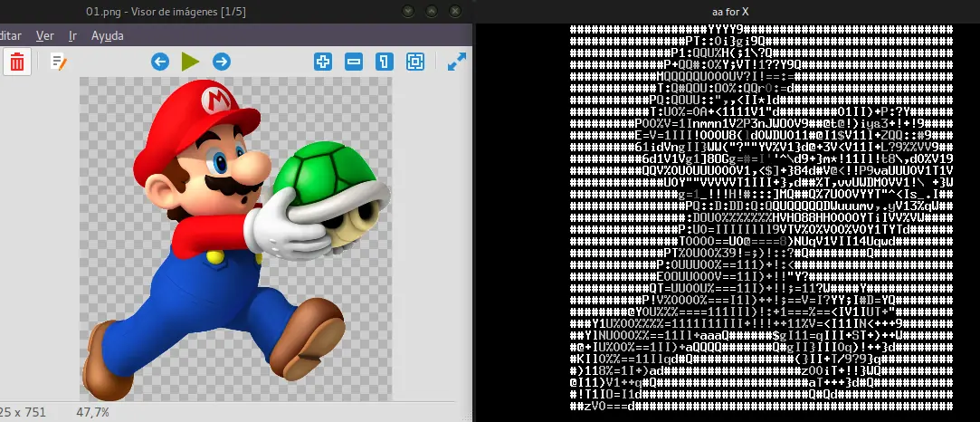Close the image viewer window
Screen dimensions: 980x422
(456, 11)
